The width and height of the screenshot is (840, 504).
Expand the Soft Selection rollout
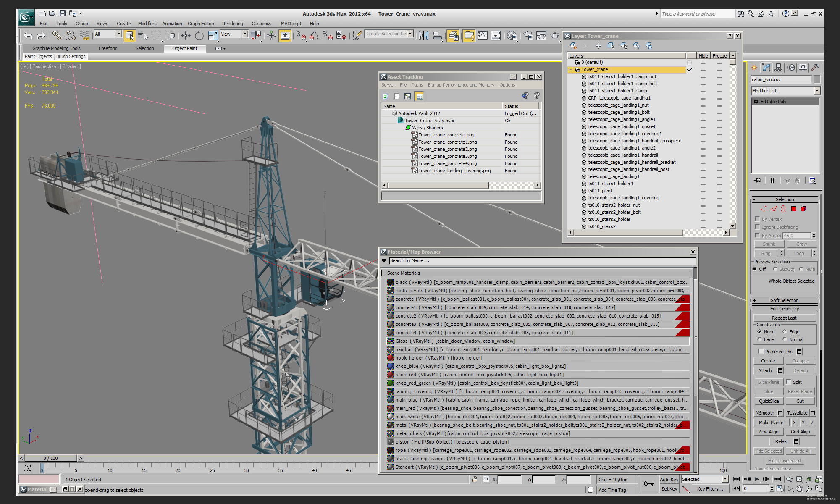[784, 300]
